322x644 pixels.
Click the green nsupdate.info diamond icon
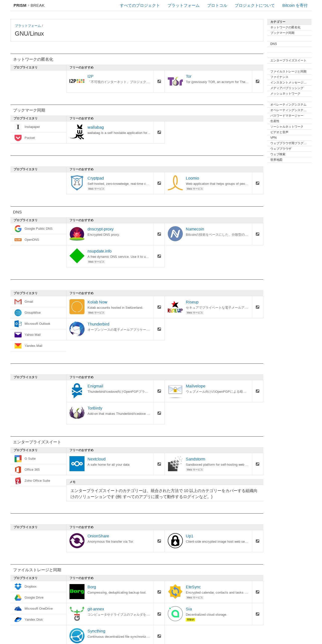[x=77, y=256]
